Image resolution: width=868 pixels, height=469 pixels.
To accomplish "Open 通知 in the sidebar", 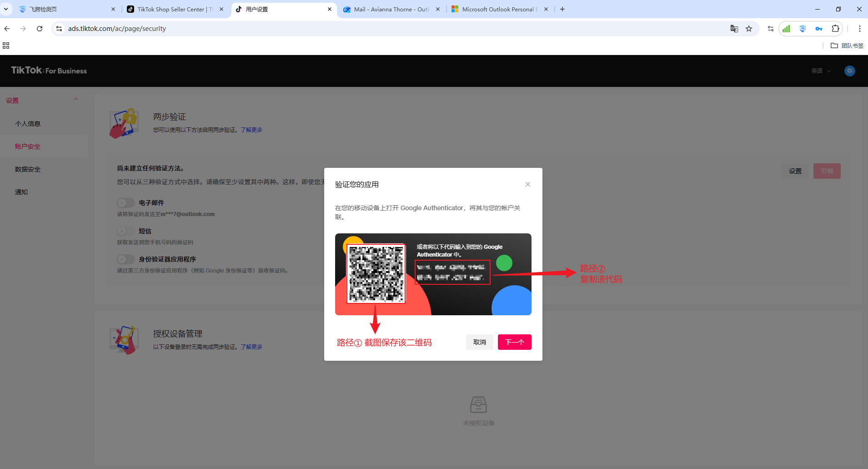I will 21,192.
